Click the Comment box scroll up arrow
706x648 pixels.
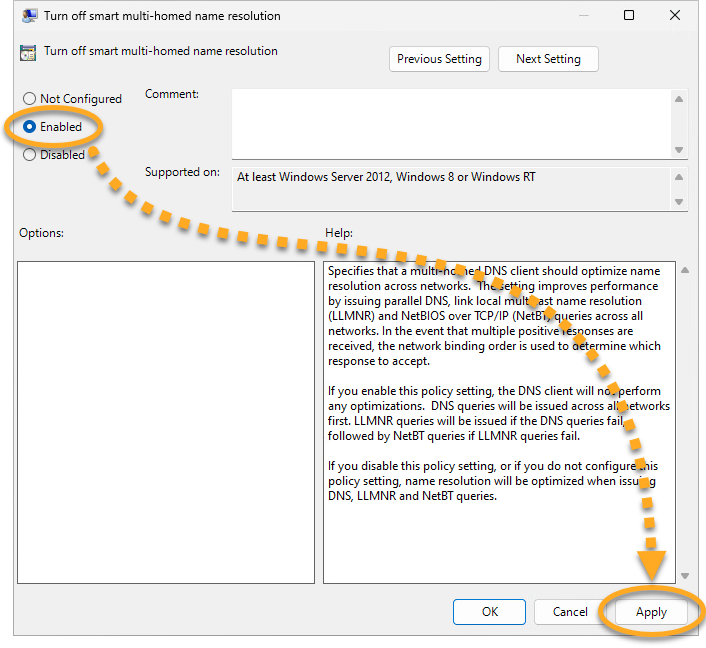[x=679, y=99]
